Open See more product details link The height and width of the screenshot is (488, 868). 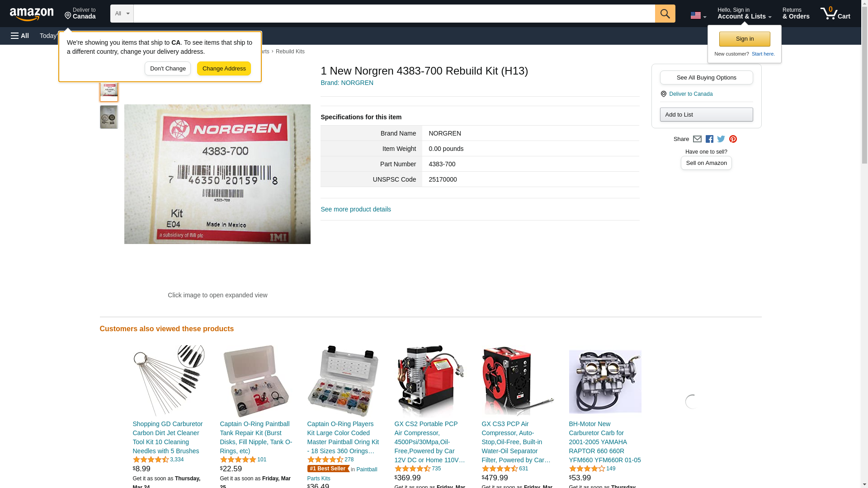pos(356,209)
